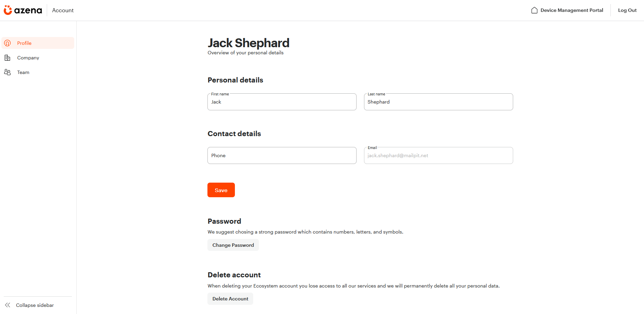The height and width of the screenshot is (314, 644).
Task: Click the Change Password button
Action: [233, 245]
